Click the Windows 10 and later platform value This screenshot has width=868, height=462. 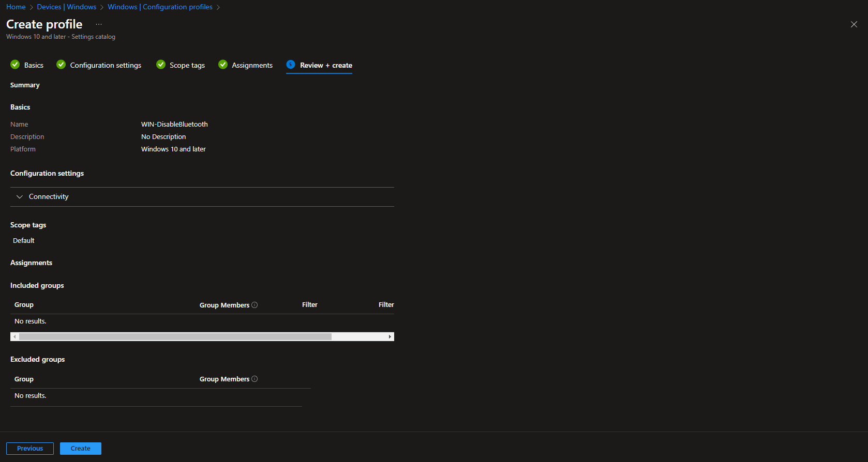173,149
